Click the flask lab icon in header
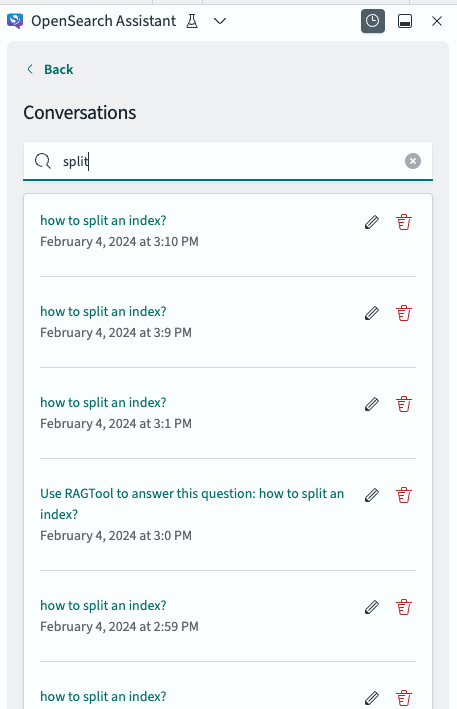 [192, 21]
